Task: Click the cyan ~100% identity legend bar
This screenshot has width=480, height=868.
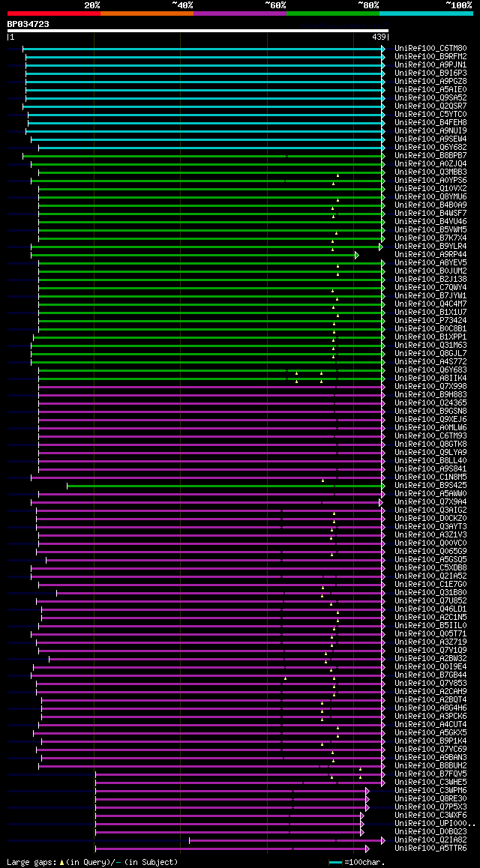Action: [426, 13]
